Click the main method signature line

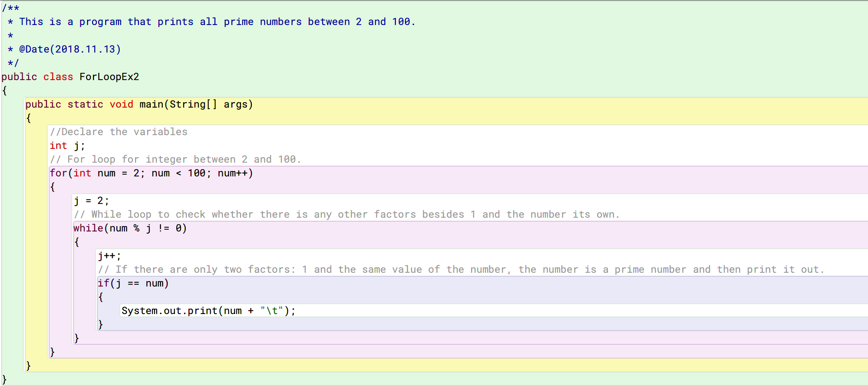point(139,104)
